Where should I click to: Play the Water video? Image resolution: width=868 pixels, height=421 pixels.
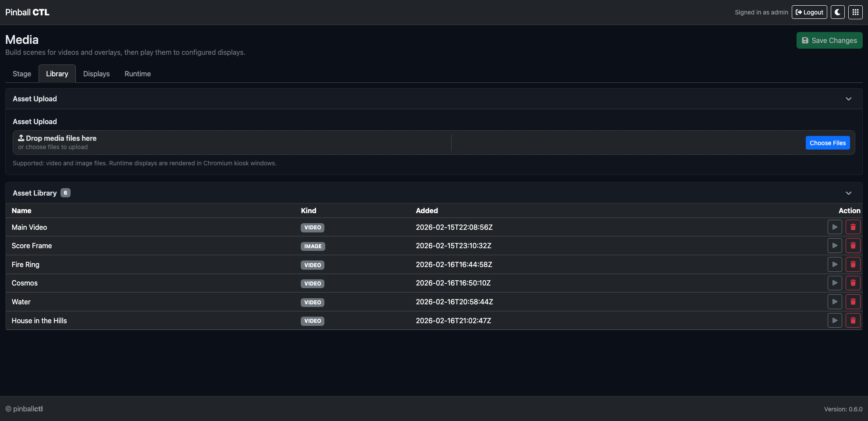click(835, 302)
